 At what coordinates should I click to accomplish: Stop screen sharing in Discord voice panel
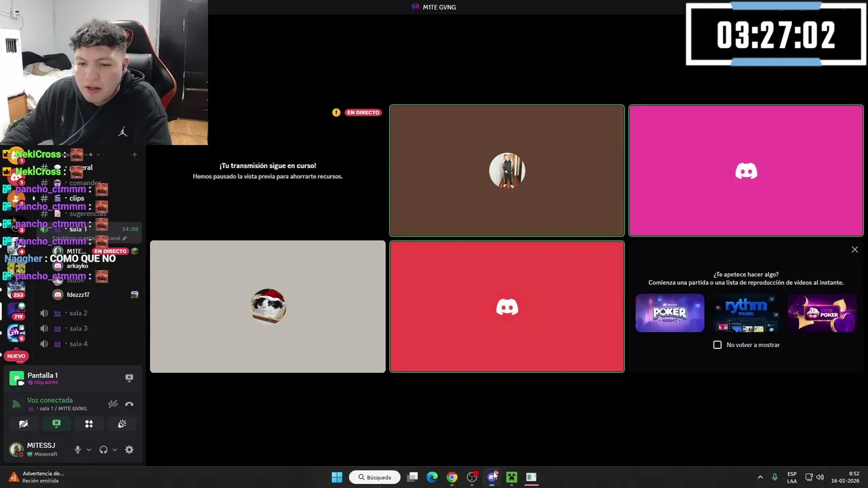(x=56, y=424)
